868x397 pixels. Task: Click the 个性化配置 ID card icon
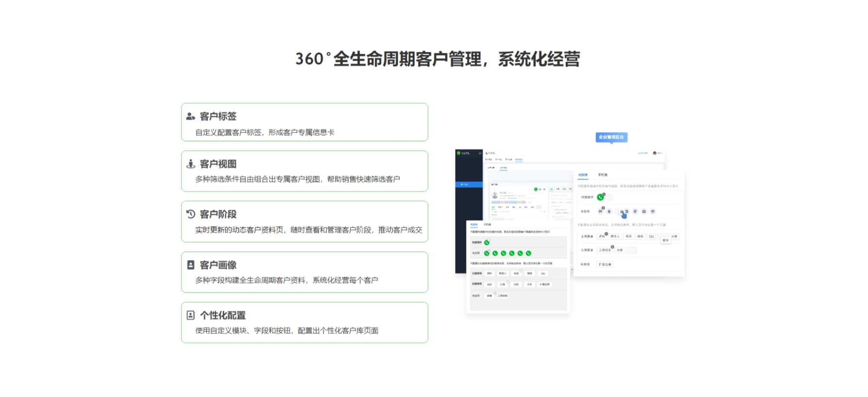[191, 315]
